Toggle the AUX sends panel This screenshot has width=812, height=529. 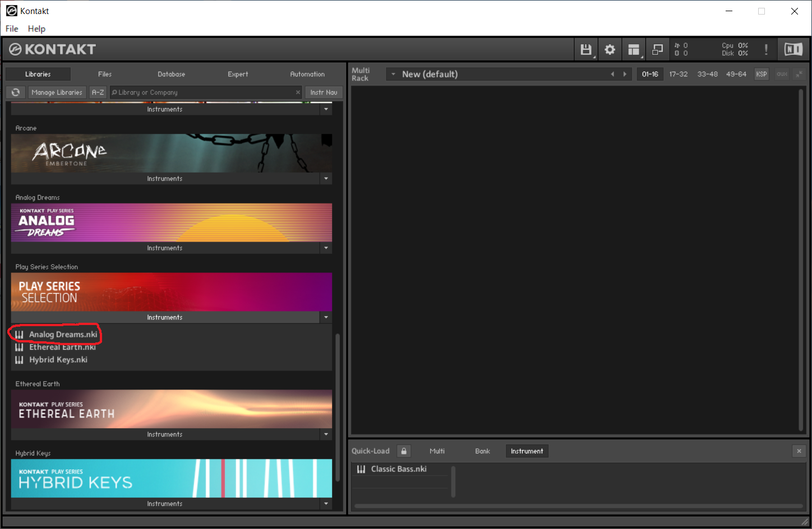[782, 74]
